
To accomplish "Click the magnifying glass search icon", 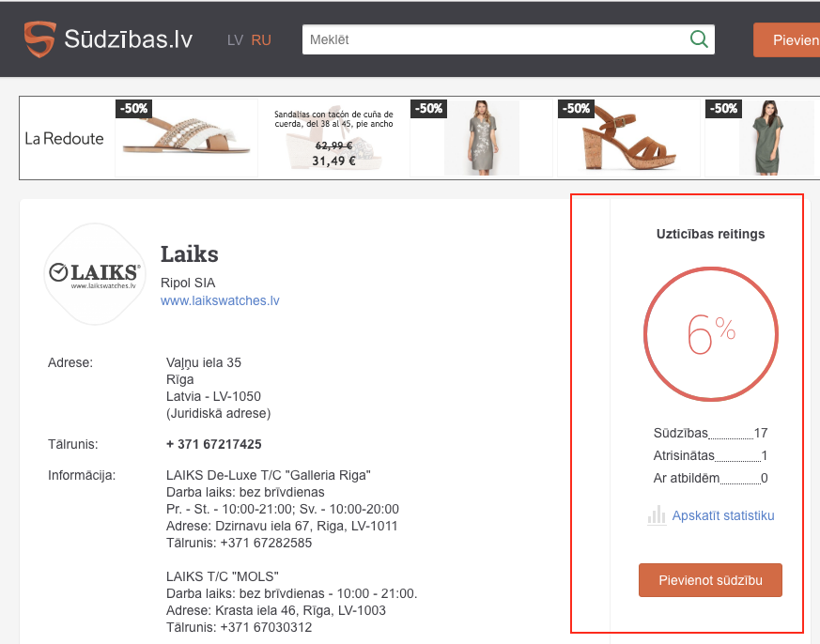I will pos(699,39).
